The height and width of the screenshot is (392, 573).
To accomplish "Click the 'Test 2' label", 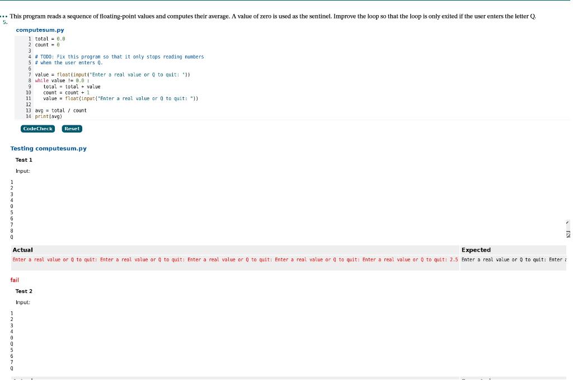I will point(24,291).
